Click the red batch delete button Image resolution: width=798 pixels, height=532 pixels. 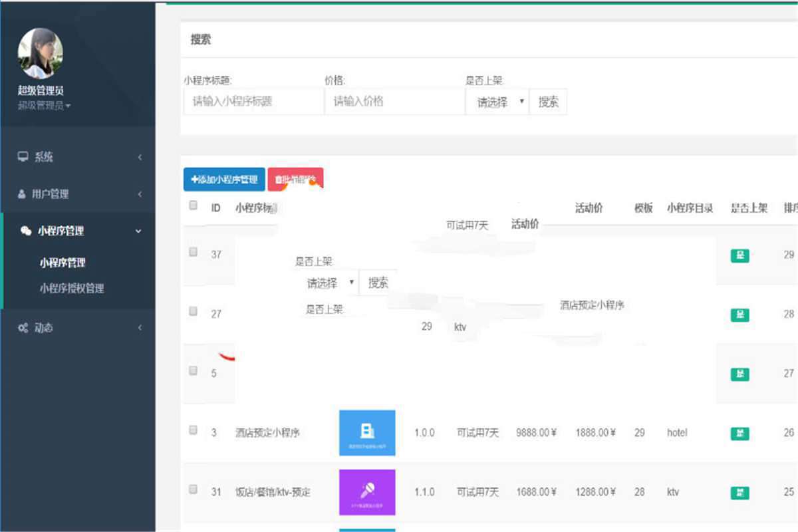pyautogui.click(x=295, y=179)
